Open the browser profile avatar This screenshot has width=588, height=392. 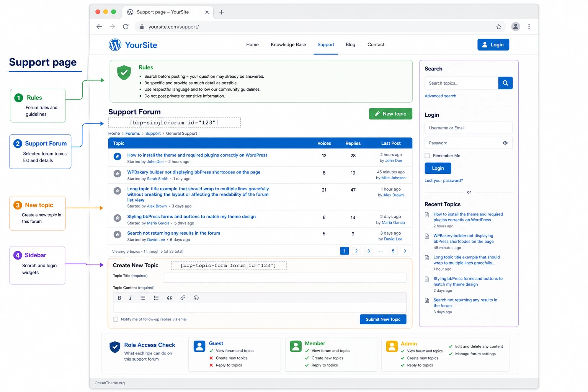click(516, 26)
